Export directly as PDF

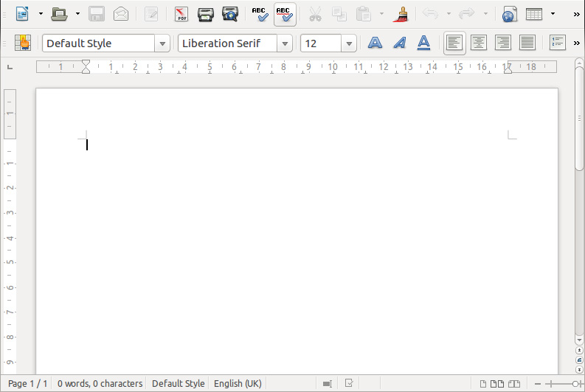[x=181, y=14]
